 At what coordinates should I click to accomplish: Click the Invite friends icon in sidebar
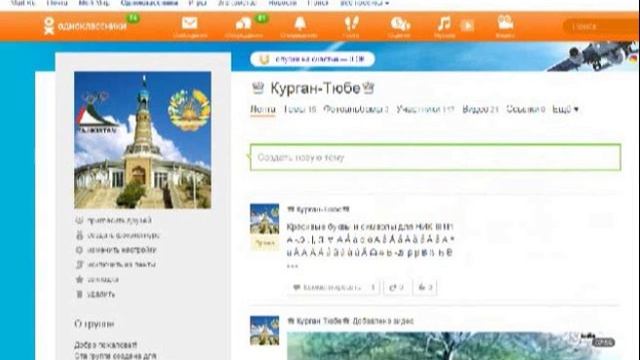tap(79, 220)
